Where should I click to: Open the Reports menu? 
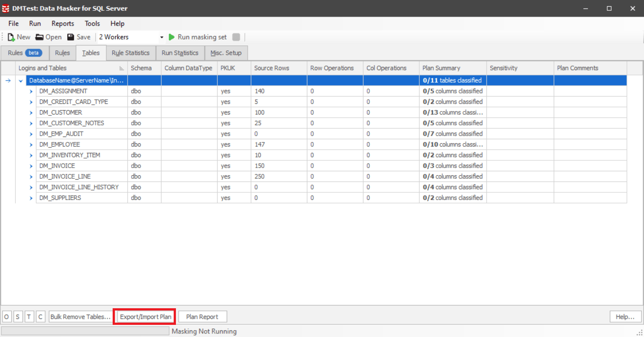point(63,23)
